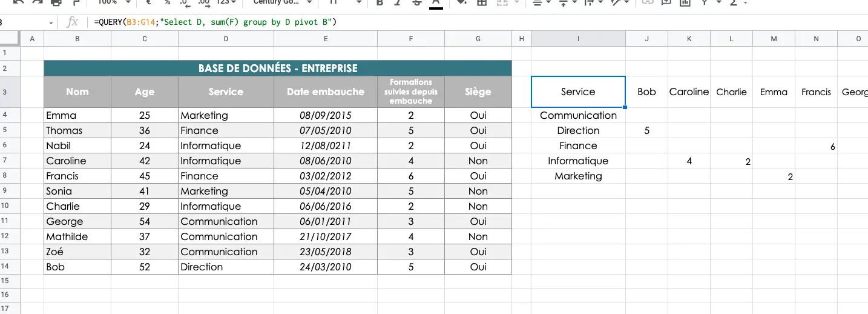
Task: Click value 6 in the Francis column
Action: coord(816,145)
